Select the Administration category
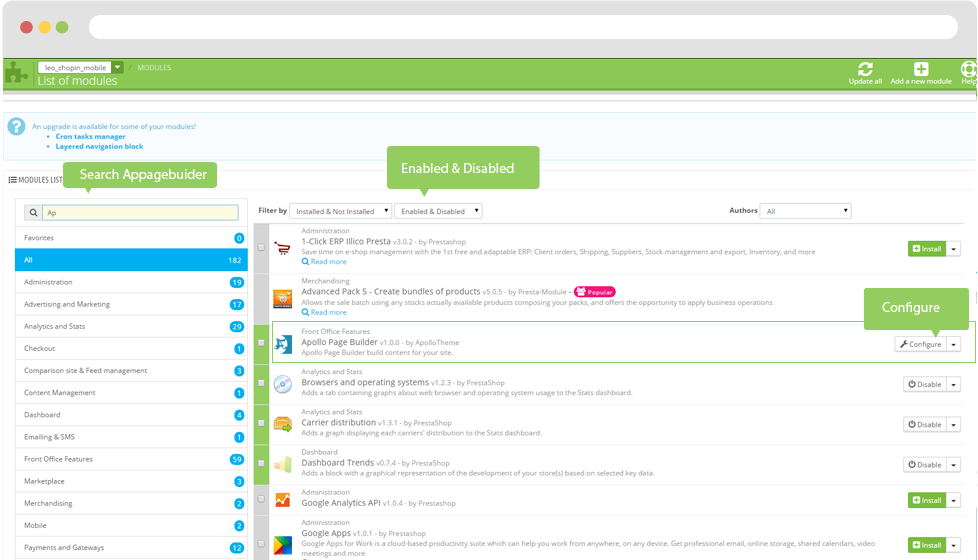Screen dimensions: 978x560 [x=132, y=282]
